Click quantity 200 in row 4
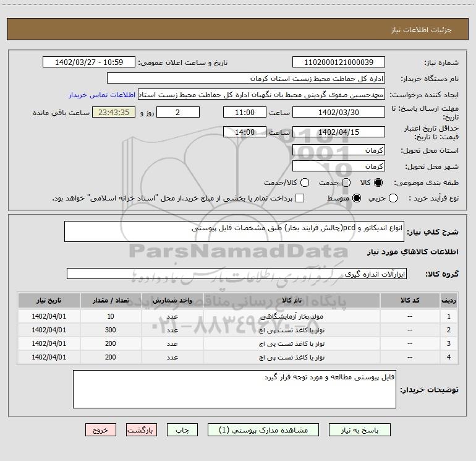 tap(111, 358)
